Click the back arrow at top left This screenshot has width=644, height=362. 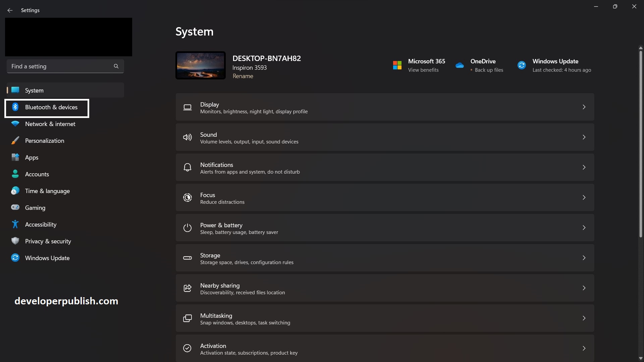coord(10,10)
